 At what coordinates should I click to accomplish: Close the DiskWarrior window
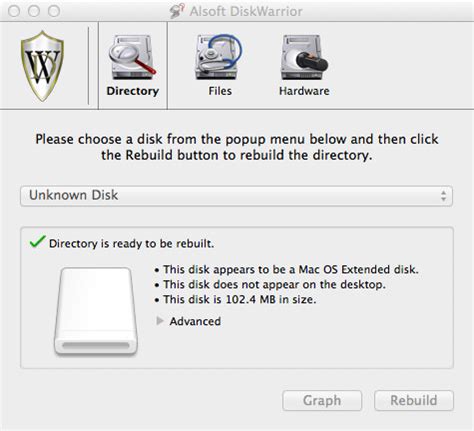coord(14,11)
